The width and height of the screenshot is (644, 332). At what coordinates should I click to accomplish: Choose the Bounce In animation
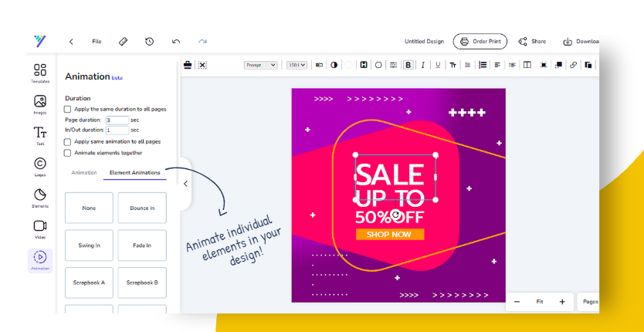(x=142, y=208)
